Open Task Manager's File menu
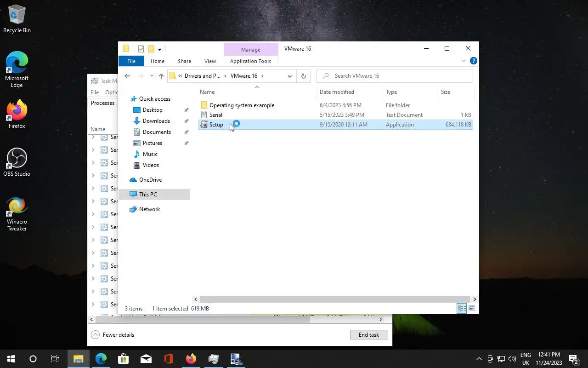The height and width of the screenshot is (368, 588). pos(95,92)
